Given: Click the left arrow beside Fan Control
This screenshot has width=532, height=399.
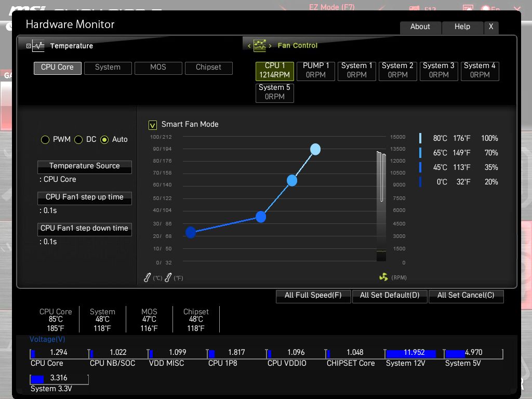Looking at the screenshot, I should [249, 46].
